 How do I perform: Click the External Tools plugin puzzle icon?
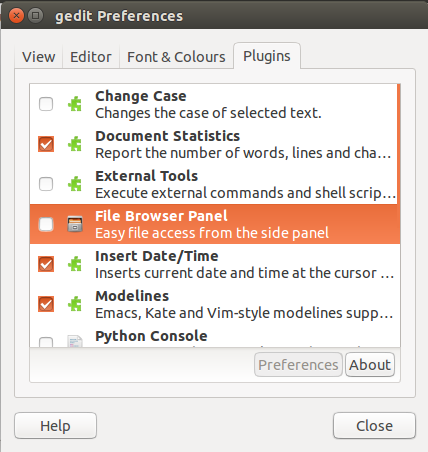tap(75, 184)
